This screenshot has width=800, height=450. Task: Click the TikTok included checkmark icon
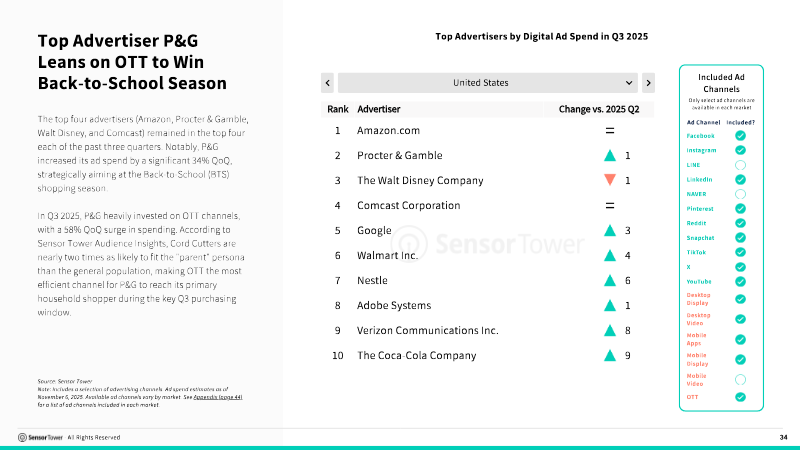click(x=740, y=252)
